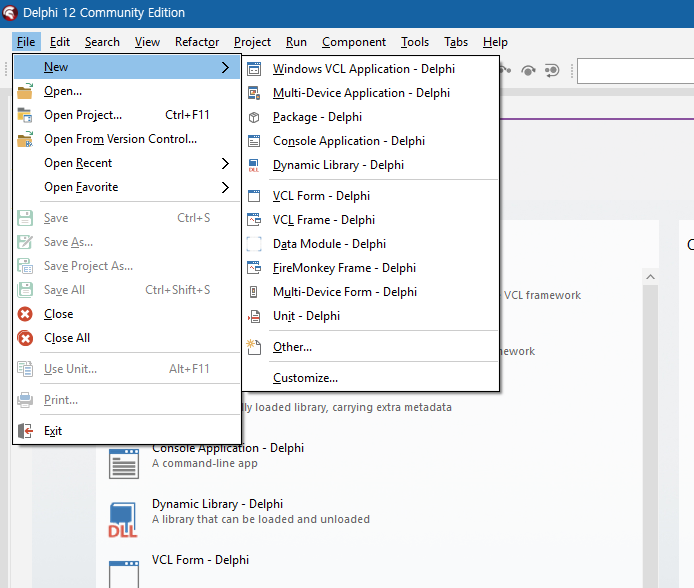Open the Search menu
694x588 pixels.
(x=102, y=42)
